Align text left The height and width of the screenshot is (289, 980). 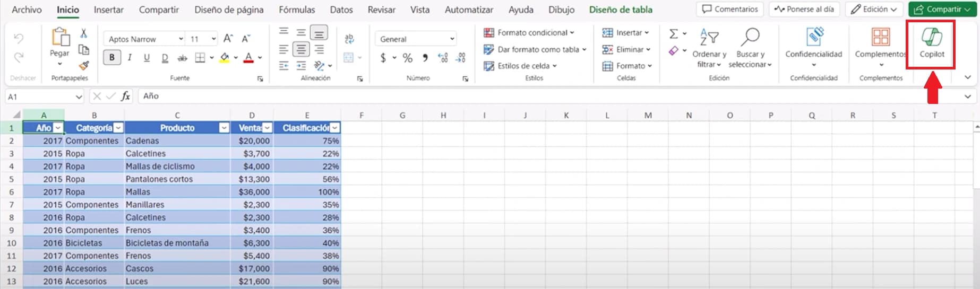tap(284, 49)
